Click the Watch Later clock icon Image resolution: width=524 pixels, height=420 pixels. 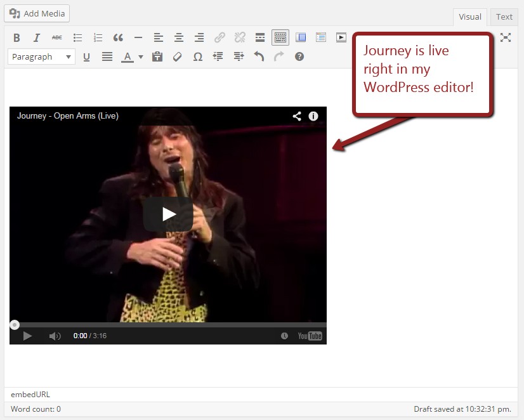284,336
